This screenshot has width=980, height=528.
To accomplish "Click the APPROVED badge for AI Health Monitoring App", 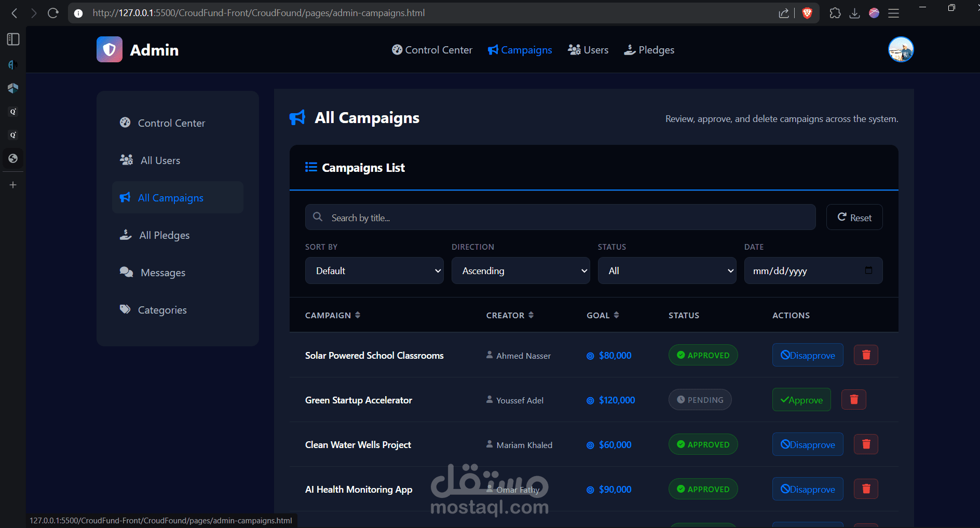I will coord(703,489).
